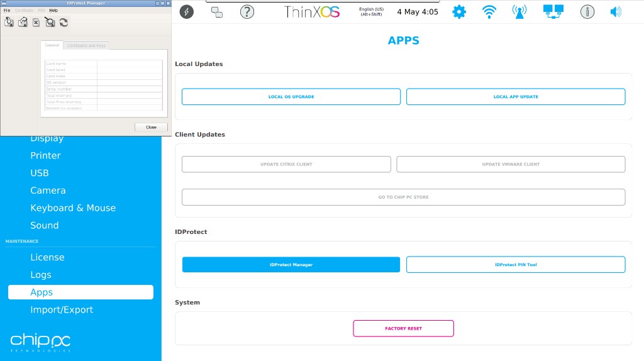
Task: Click the LOCAL OS UPGRADE button
Action: pyautogui.click(x=291, y=96)
